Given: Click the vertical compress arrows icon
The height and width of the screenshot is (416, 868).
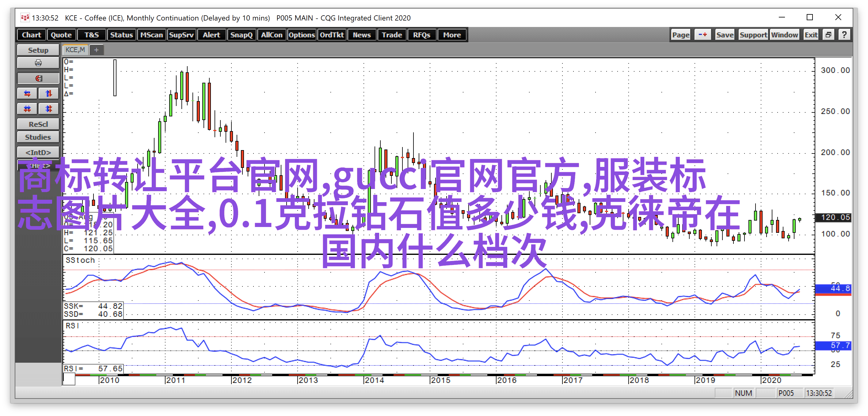Looking at the screenshot, I should [x=48, y=108].
